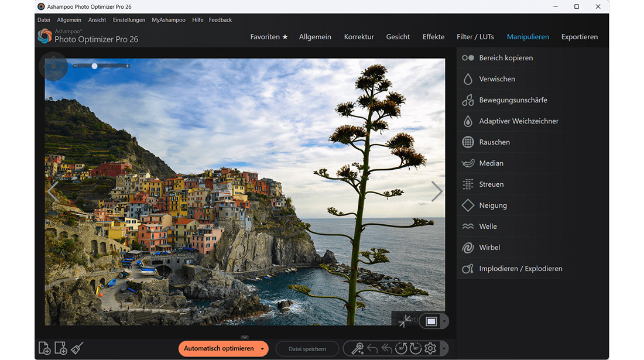
Task: Go to next image arrow
Action: coord(437,191)
